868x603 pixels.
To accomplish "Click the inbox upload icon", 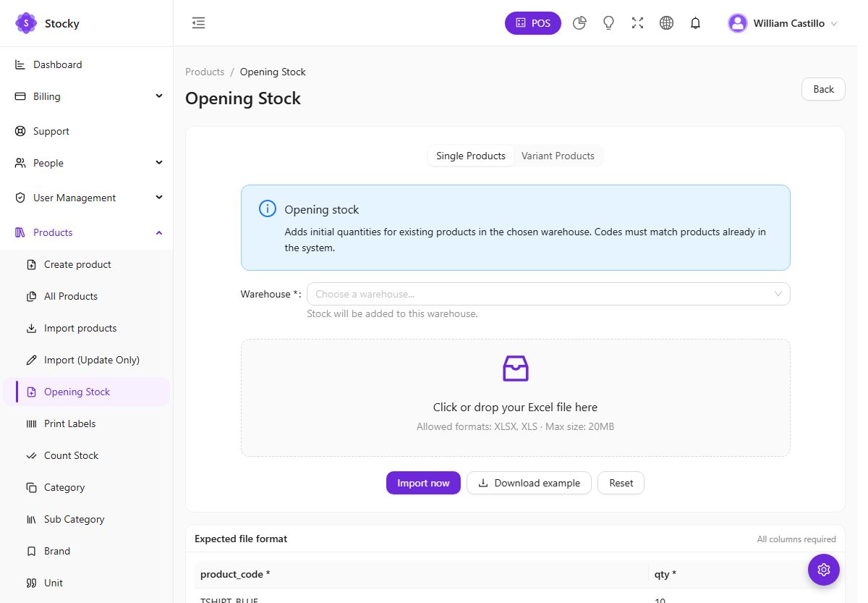I will click(516, 368).
